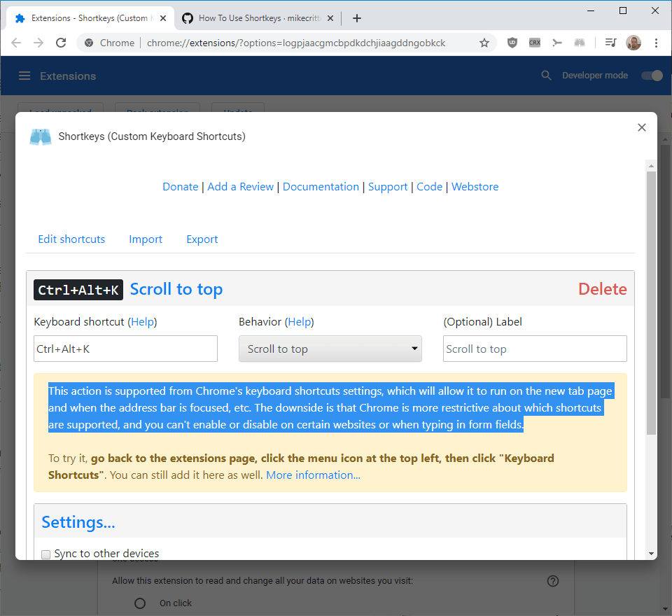Screen dimensions: 672x616
Task: Switch to the Export tab
Action: 202,239
